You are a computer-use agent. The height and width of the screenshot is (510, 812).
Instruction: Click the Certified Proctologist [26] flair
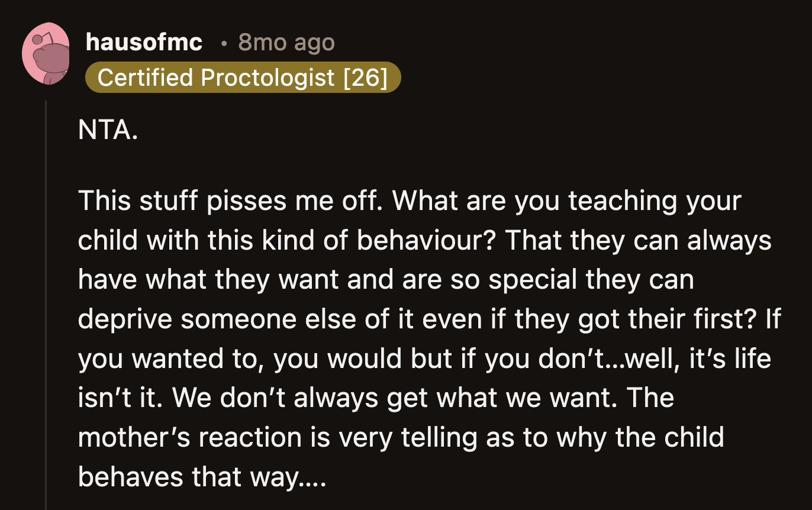(x=243, y=77)
